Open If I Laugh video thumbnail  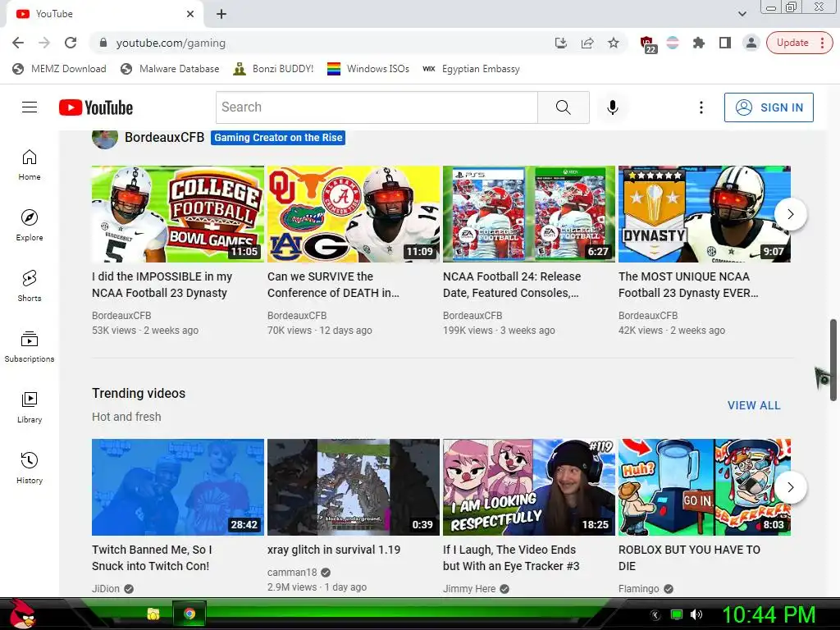pos(529,487)
